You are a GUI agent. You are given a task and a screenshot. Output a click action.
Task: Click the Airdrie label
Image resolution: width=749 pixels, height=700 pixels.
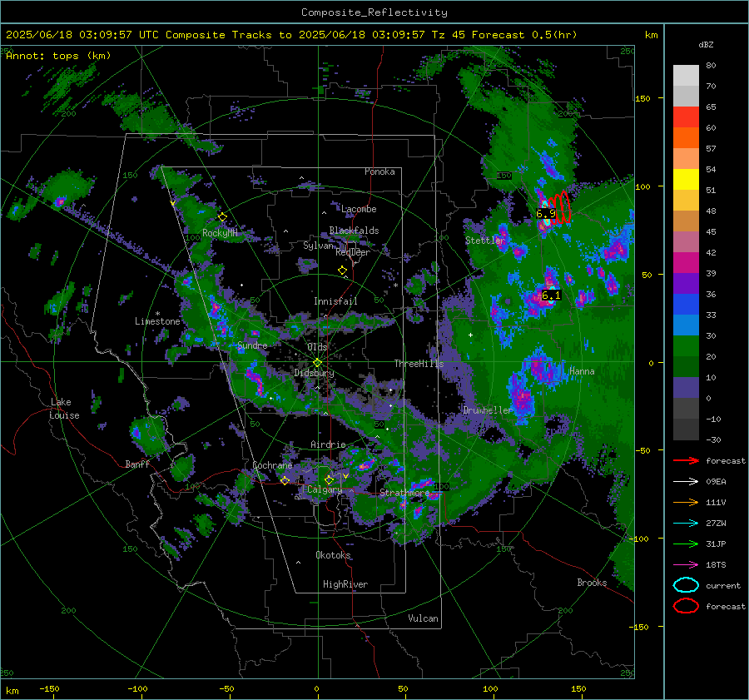click(x=328, y=444)
